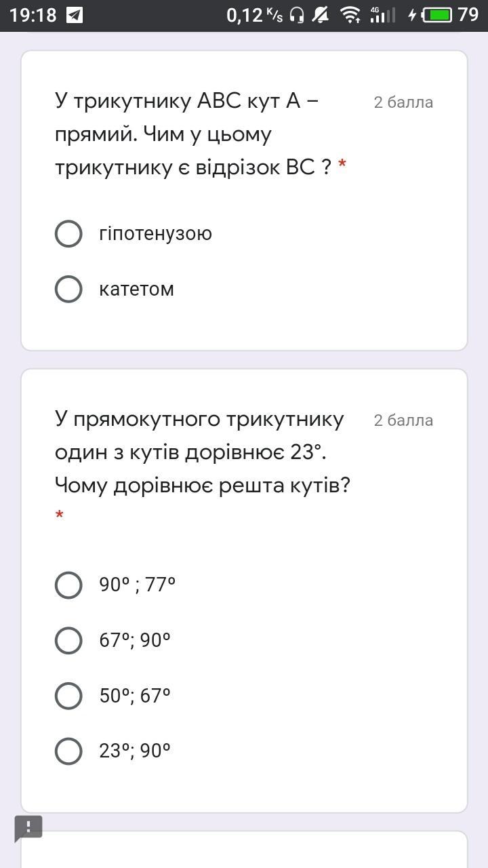Tap the muted bell icon
The width and height of the screenshot is (488, 868).
pos(321,15)
